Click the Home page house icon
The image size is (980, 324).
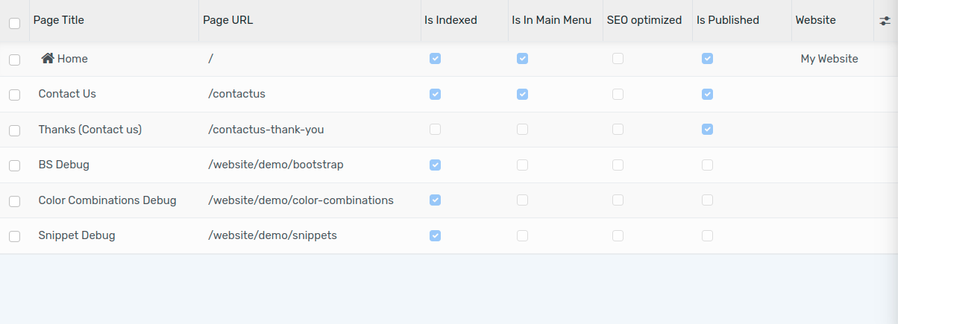(48, 58)
